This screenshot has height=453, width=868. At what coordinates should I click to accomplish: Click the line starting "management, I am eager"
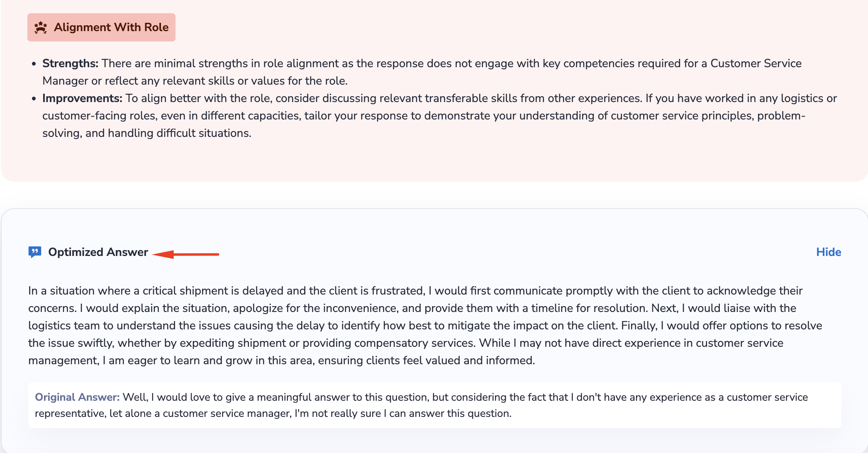(x=281, y=360)
